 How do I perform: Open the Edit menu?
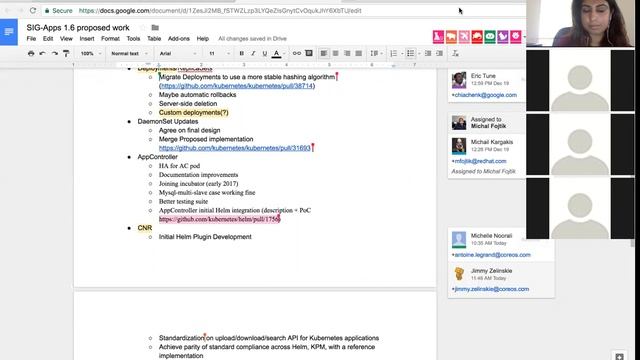pyautogui.click(x=48, y=39)
